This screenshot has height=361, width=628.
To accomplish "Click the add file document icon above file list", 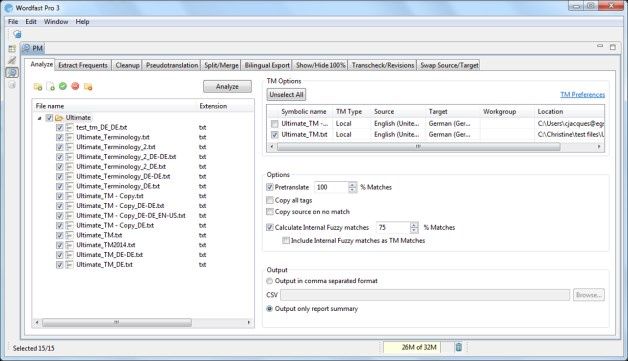I will pos(50,87).
